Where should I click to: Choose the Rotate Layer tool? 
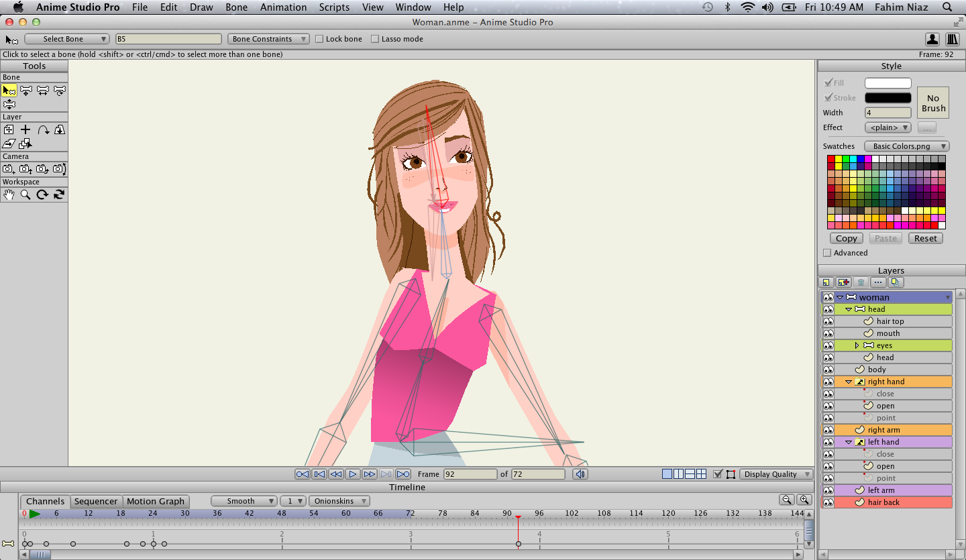[x=43, y=129]
